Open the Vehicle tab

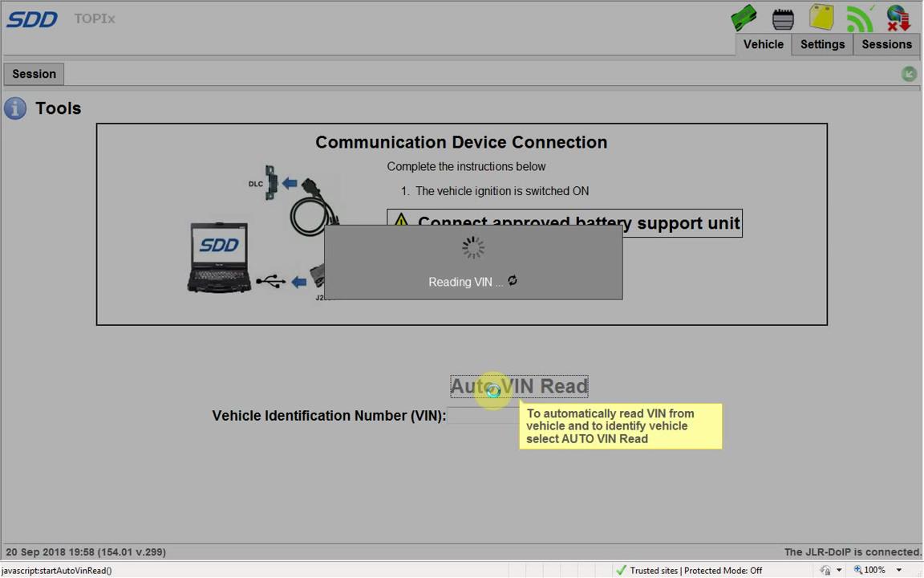(x=763, y=44)
